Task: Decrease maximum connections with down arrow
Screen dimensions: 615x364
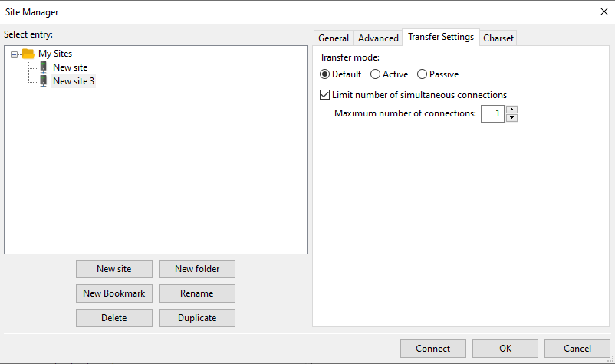Action: click(x=512, y=118)
